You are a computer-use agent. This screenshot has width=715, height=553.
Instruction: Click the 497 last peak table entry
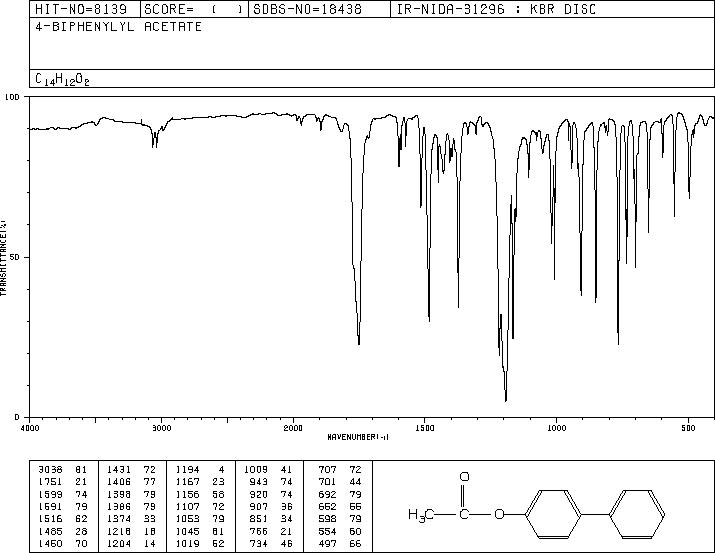[340, 544]
